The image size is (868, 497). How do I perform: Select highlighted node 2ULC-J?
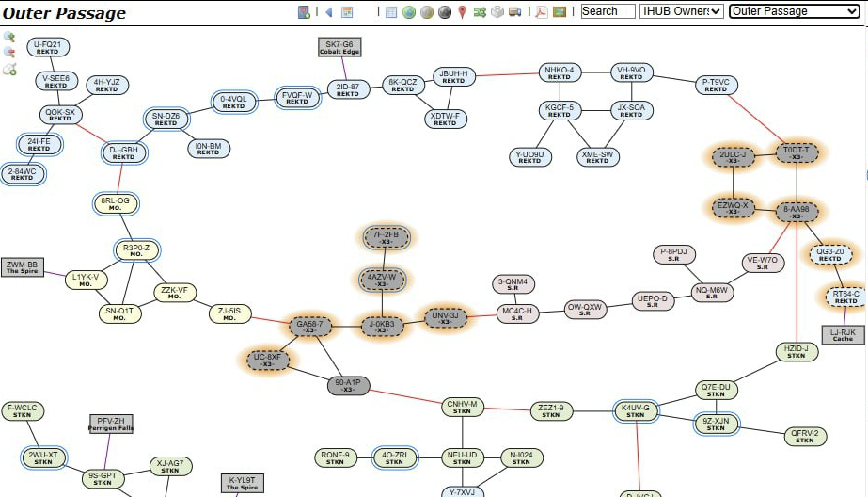(733, 157)
